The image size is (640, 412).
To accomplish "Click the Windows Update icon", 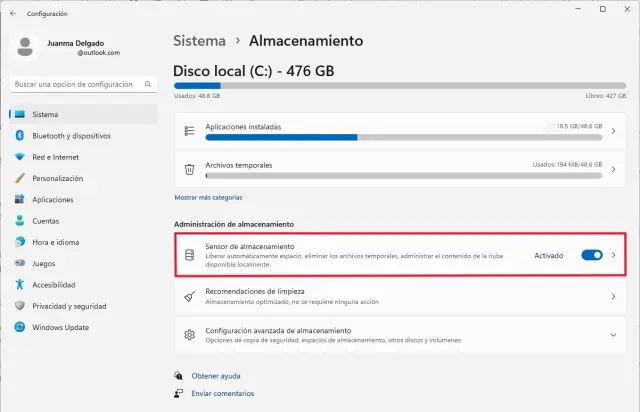I will pos(19,327).
